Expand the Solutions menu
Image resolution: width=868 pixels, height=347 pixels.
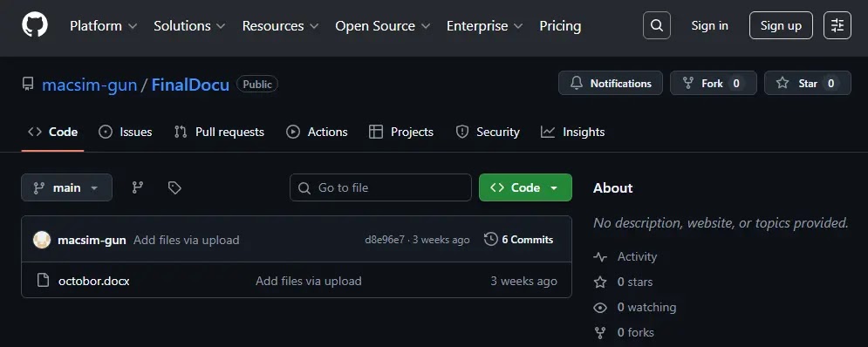click(189, 26)
